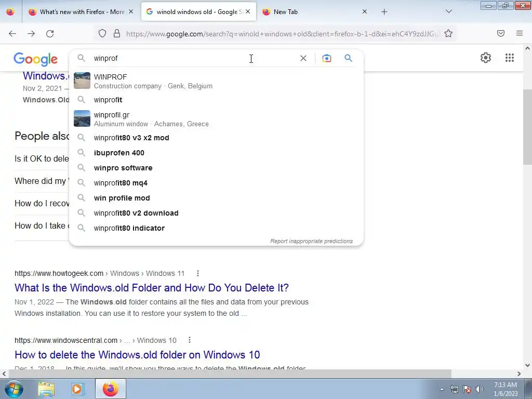This screenshot has height=399, width=532.
Task: Open How to delete Windows.old folder result
Action: [137, 354]
